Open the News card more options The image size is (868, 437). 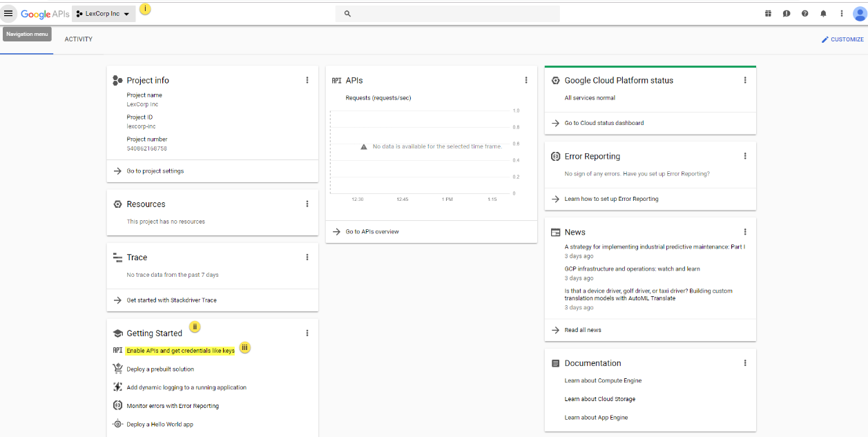pos(745,232)
